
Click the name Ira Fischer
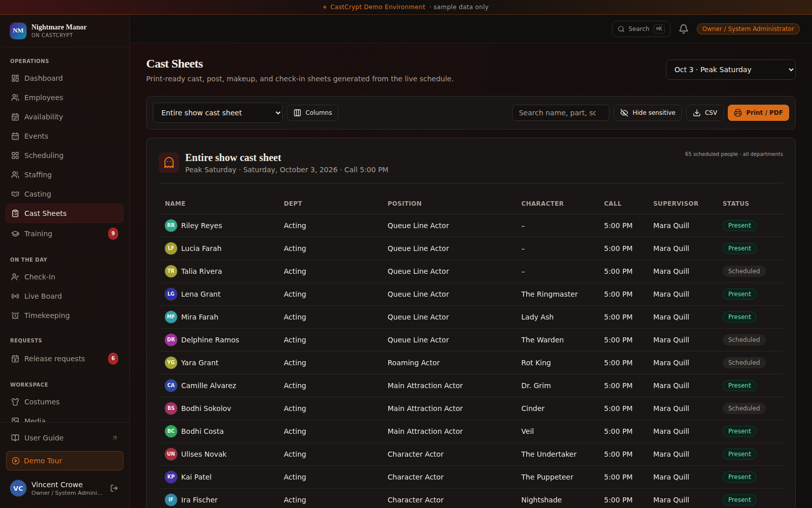point(199,500)
